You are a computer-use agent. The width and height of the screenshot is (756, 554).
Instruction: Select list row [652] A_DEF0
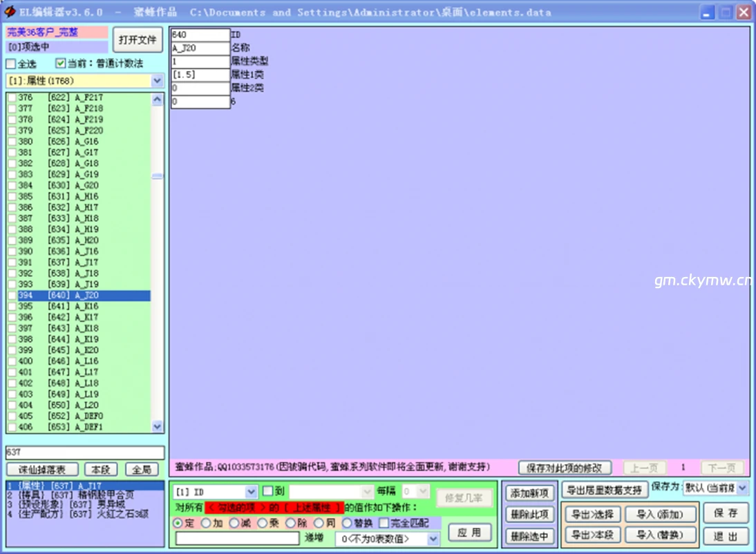(x=84, y=416)
